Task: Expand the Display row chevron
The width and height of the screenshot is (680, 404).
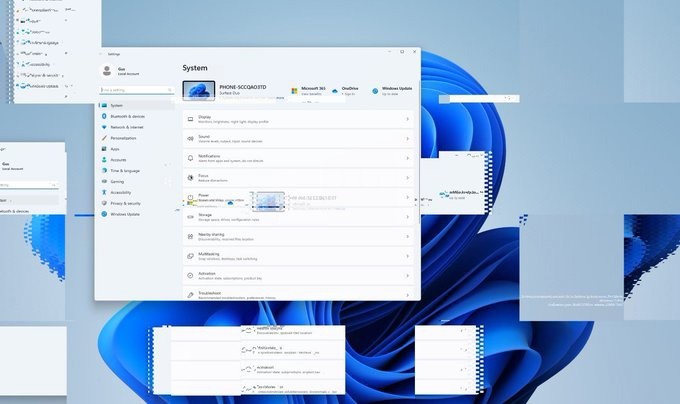Action: tap(408, 119)
